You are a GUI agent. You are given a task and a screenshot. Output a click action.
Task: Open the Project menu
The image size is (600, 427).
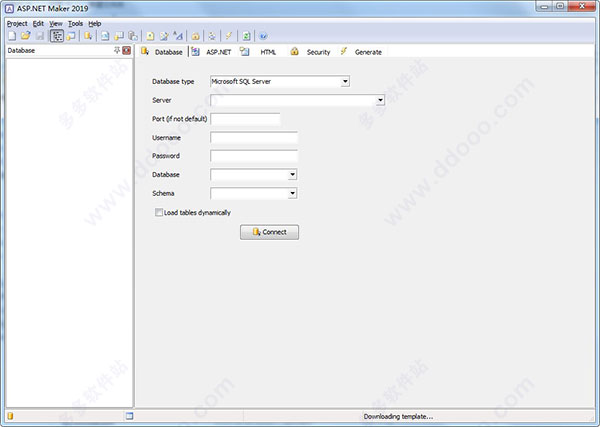[17, 24]
